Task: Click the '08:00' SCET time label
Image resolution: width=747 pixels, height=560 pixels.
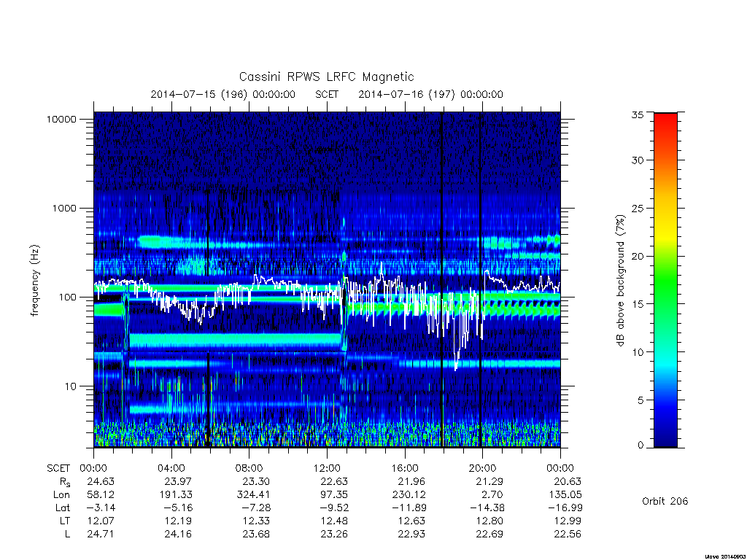Action: click(249, 469)
